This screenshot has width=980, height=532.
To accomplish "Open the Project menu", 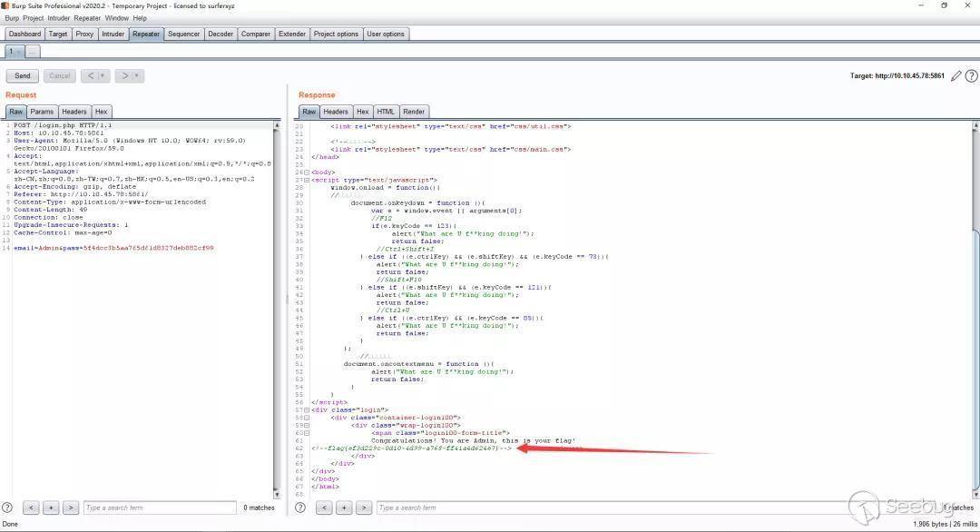I will [34, 18].
